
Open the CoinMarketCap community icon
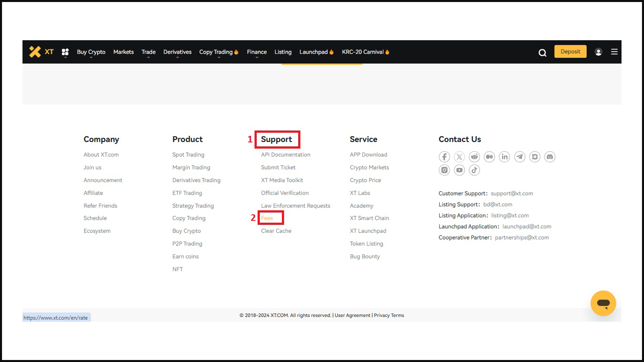[x=535, y=157]
